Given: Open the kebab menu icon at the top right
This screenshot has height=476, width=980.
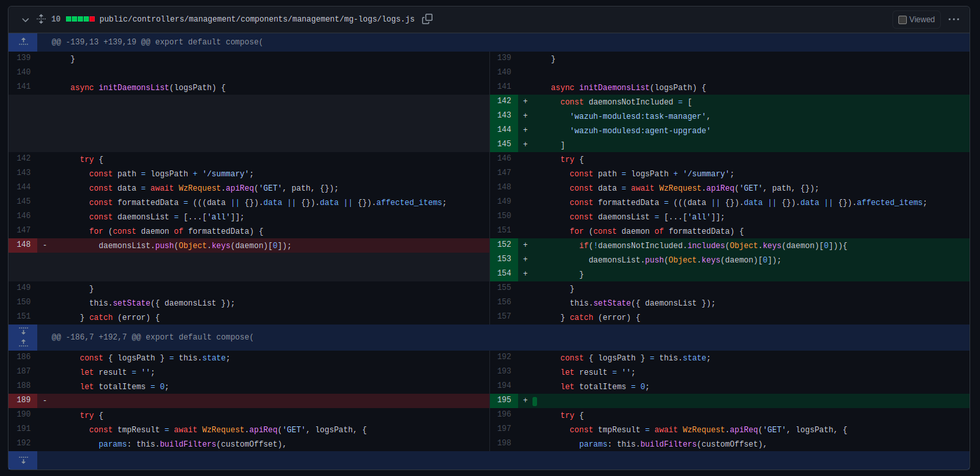Looking at the screenshot, I should (x=954, y=19).
